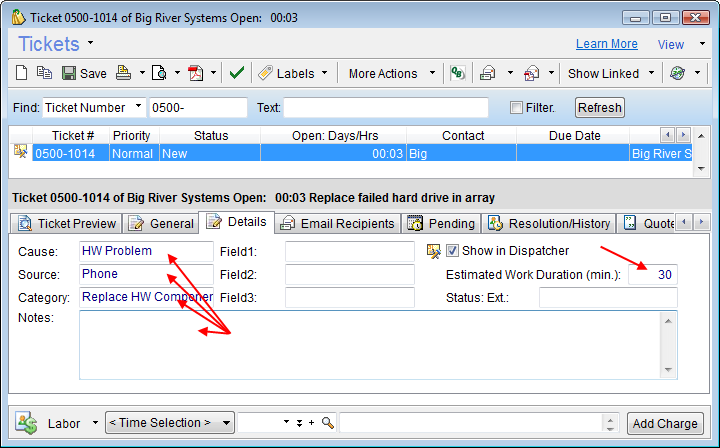Screen dimensions: 720x448
Task: Enable the Filter checkbox
Action: (516, 108)
